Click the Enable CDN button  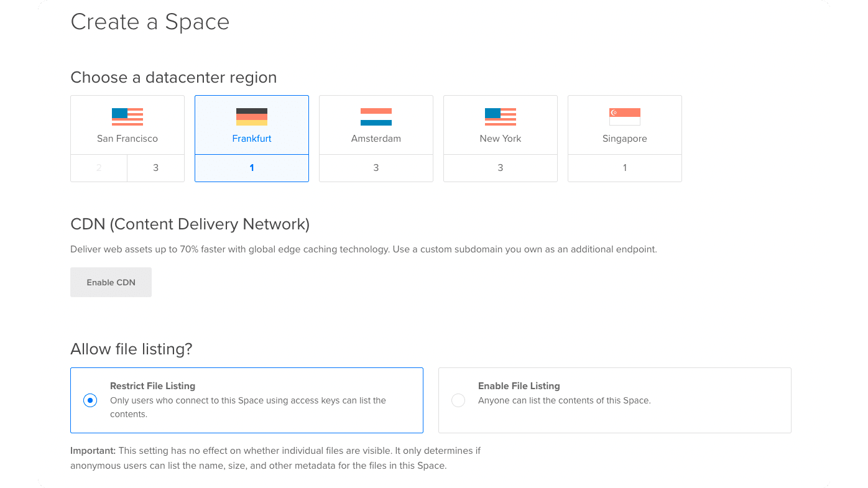(111, 282)
